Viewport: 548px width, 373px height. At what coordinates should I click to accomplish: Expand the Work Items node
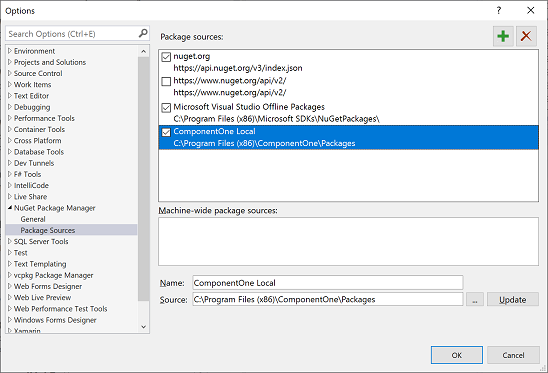pos(10,85)
